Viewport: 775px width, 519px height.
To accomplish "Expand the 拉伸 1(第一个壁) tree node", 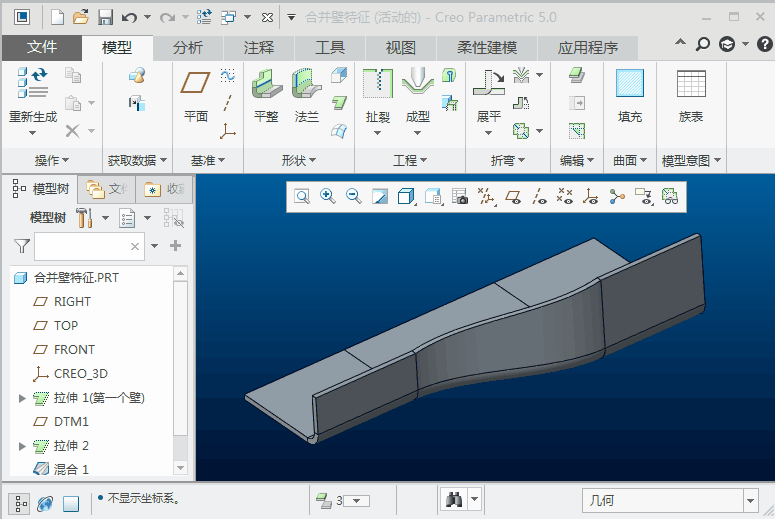I will coord(23,398).
